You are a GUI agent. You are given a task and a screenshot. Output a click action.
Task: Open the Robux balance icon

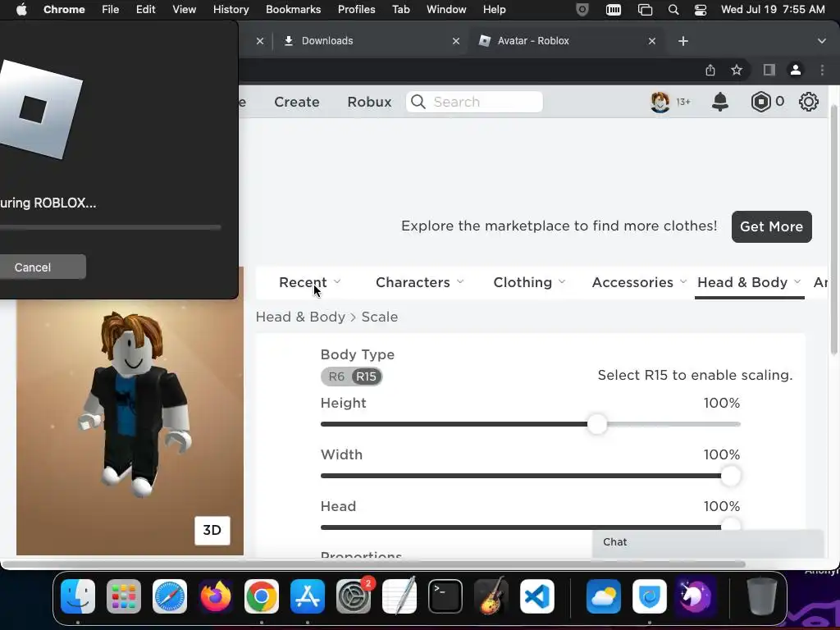(x=760, y=101)
